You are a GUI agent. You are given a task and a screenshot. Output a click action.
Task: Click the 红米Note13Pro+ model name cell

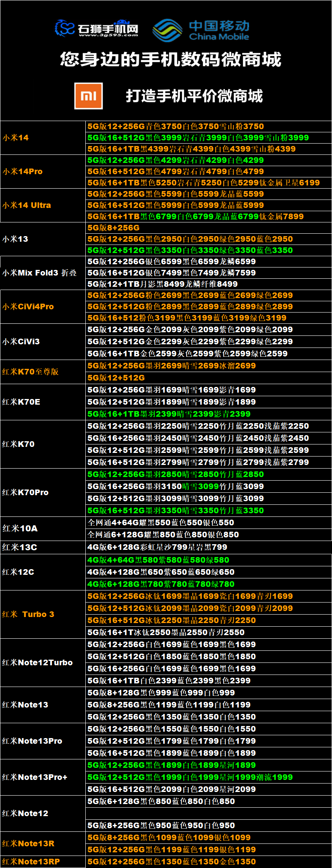43,777
